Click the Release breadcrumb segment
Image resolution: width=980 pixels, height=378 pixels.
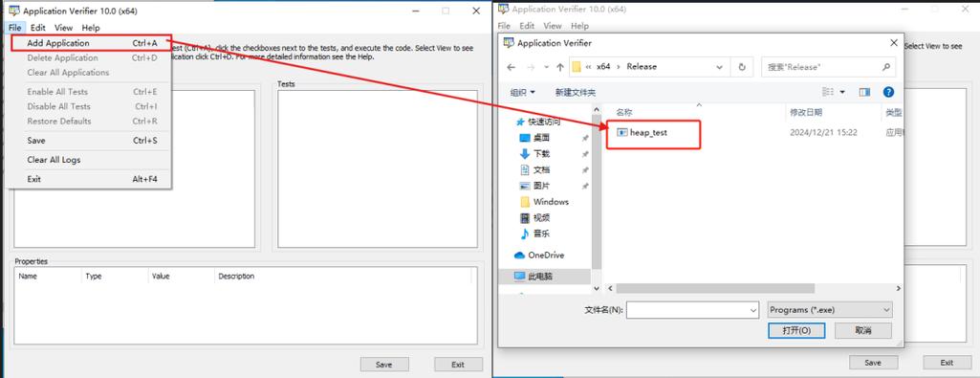coord(642,66)
